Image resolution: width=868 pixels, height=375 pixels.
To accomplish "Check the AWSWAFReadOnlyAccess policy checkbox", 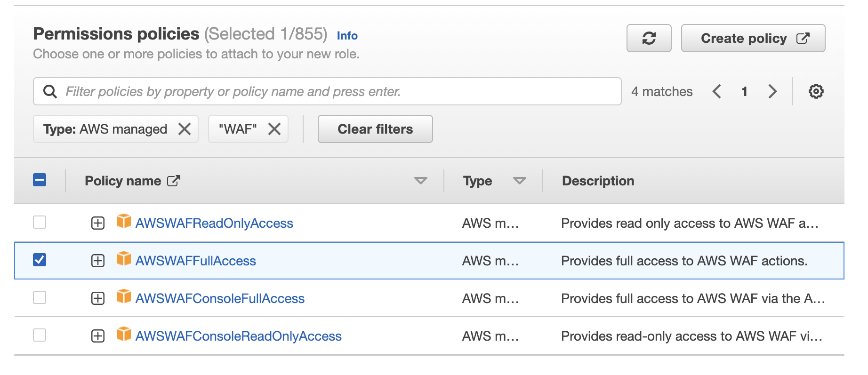I will pos(40,222).
